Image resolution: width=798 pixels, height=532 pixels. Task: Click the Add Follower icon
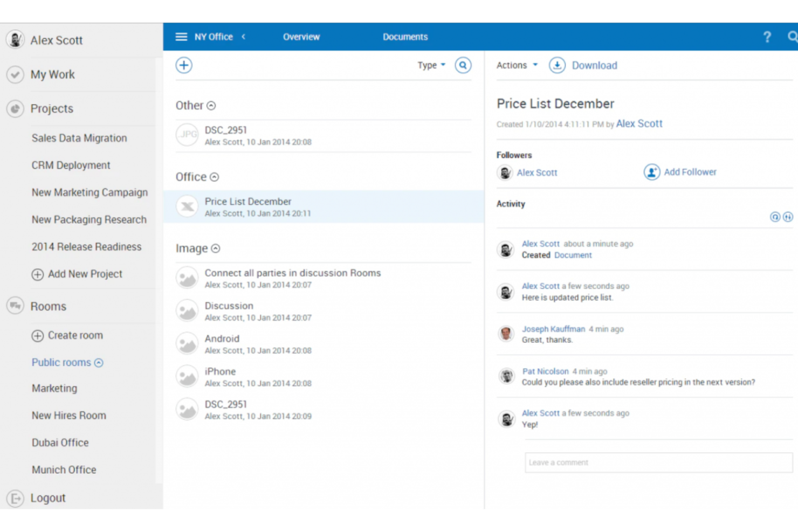652,172
